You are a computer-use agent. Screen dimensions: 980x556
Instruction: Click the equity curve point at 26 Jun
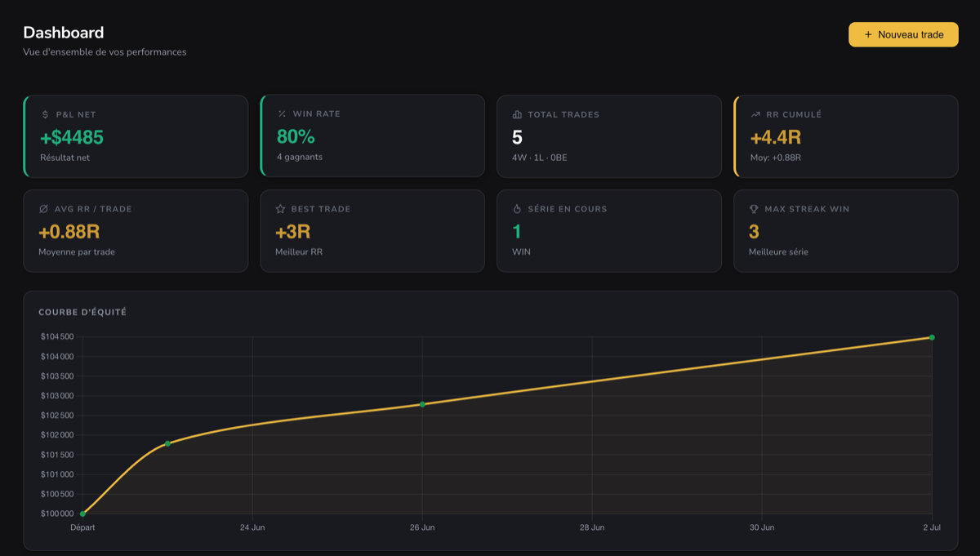[x=422, y=404]
